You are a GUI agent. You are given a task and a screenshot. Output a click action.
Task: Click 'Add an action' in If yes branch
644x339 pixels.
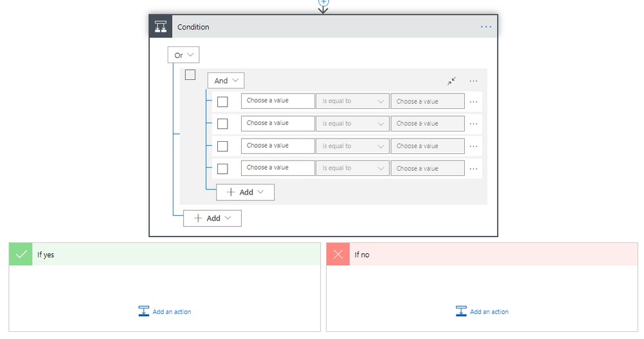click(171, 312)
